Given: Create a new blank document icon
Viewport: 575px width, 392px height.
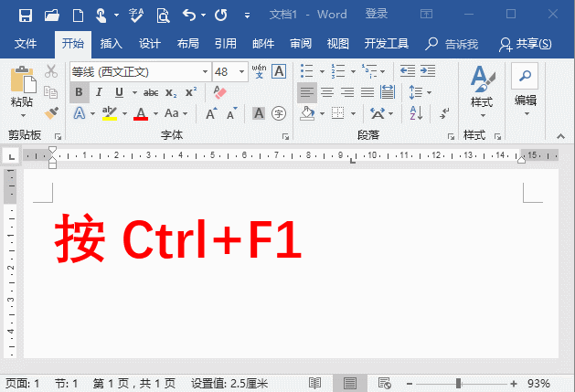Looking at the screenshot, I should pos(78,16).
